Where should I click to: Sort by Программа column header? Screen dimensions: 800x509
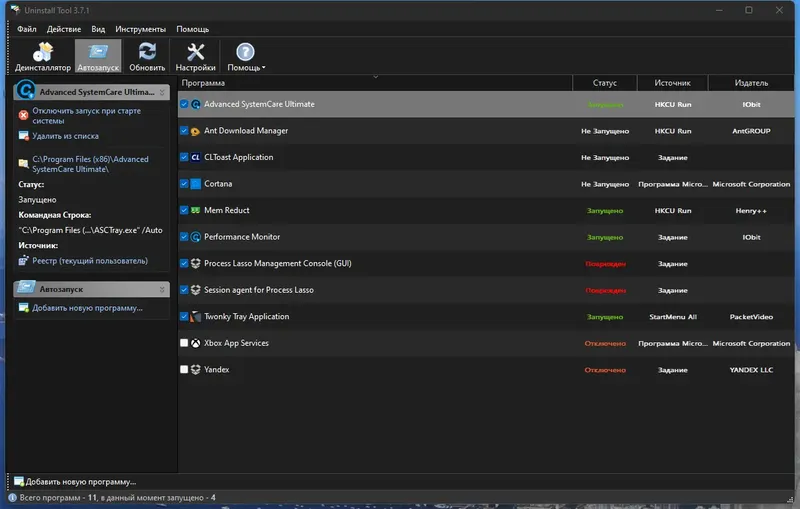tap(375, 83)
